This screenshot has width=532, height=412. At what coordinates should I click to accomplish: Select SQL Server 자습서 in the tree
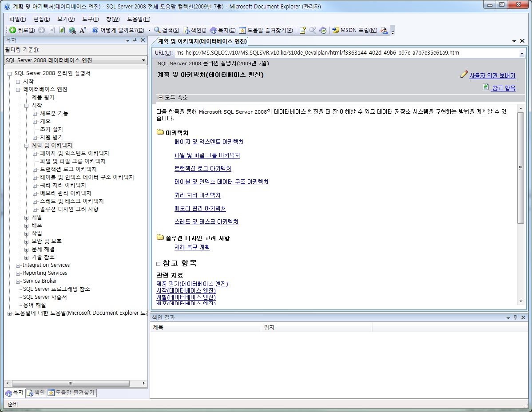tap(45, 297)
